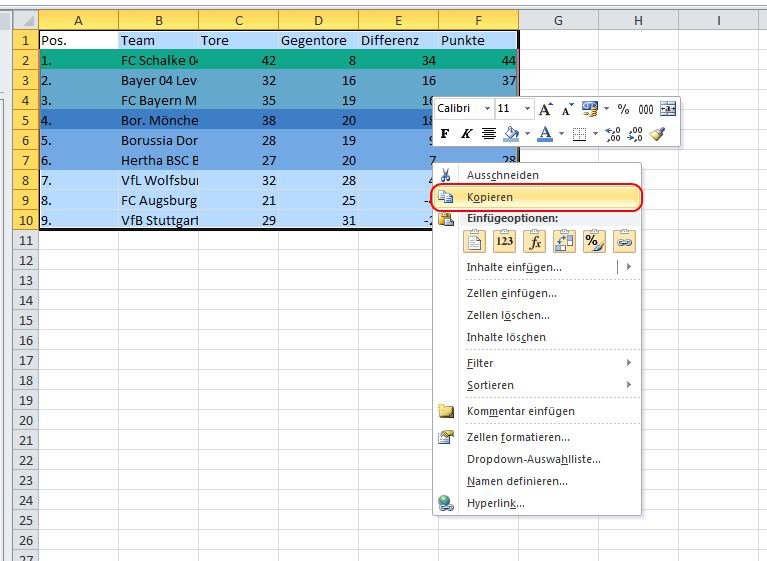This screenshot has width=767, height=561.
Task: Apply percent style from mini toolbar
Action: (x=623, y=109)
